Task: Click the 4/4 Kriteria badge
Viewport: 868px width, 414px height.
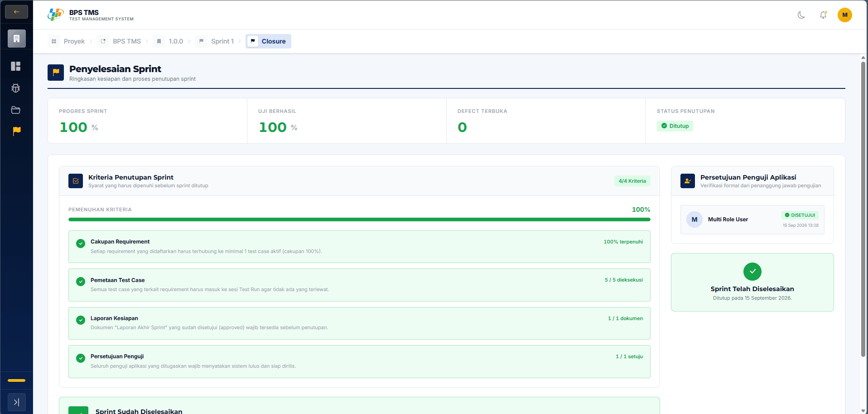Action: coord(632,181)
